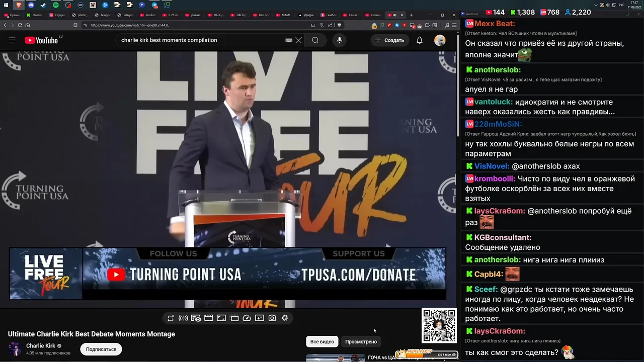
Task: Click the Создать create button
Action: (x=390, y=40)
